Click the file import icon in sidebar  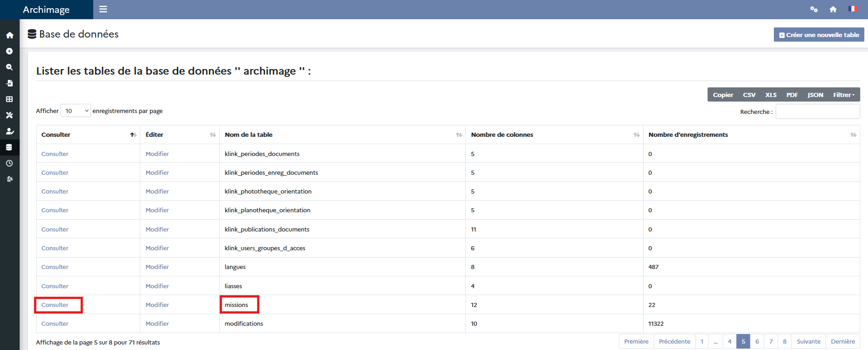(10, 83)
